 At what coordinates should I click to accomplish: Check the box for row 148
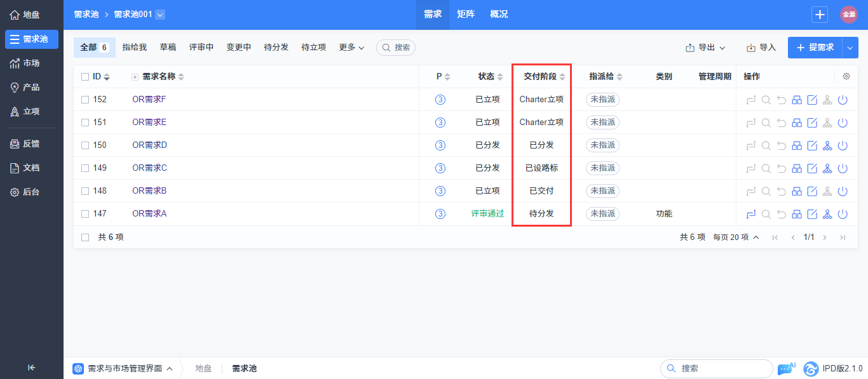(85, 191)
